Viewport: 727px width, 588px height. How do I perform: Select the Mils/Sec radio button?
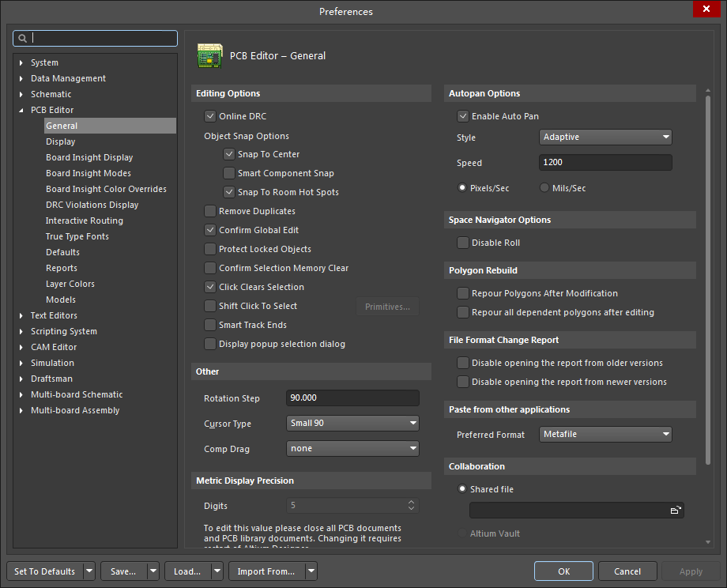544,188
